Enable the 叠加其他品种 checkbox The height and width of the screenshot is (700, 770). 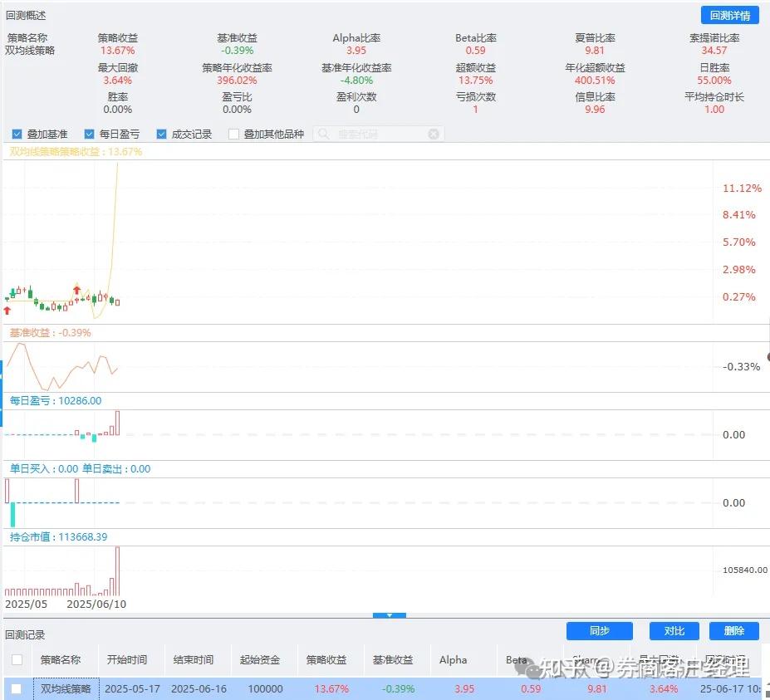233,134
